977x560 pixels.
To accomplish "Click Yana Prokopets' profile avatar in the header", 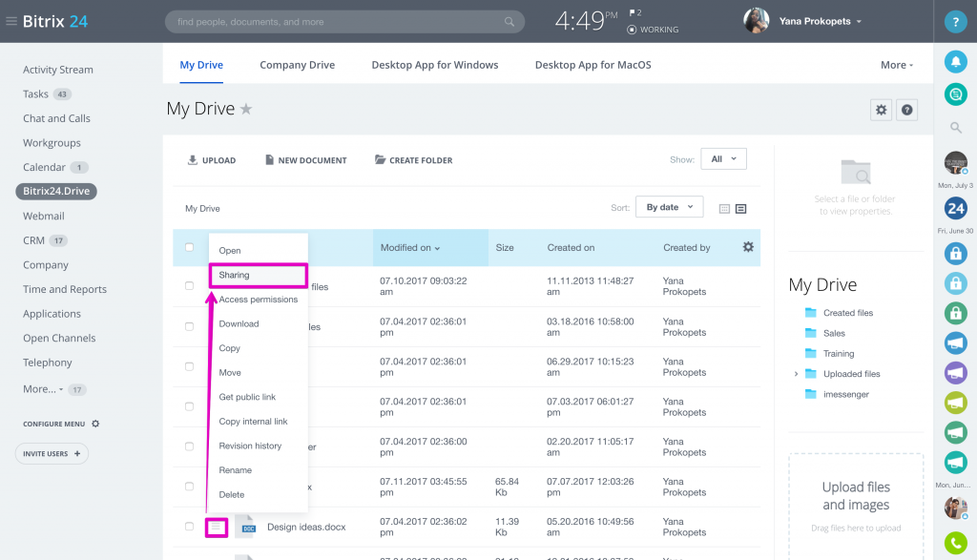I will [x=756, y=21].
